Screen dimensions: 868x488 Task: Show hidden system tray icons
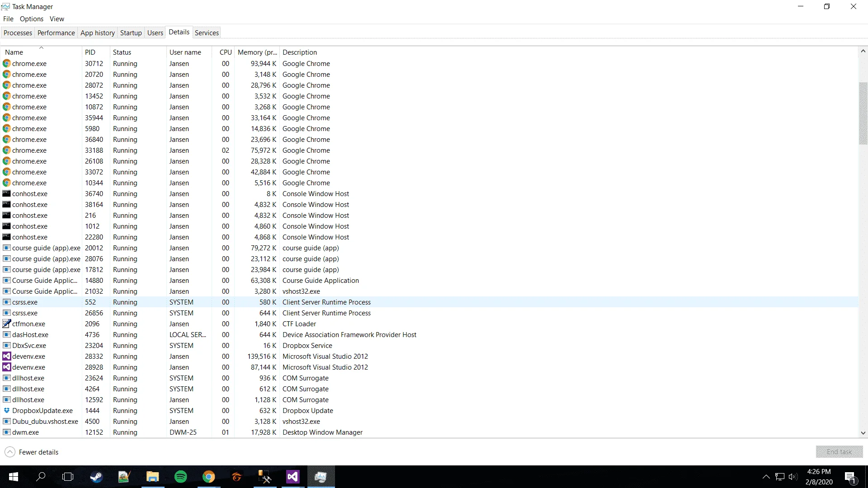766,477
